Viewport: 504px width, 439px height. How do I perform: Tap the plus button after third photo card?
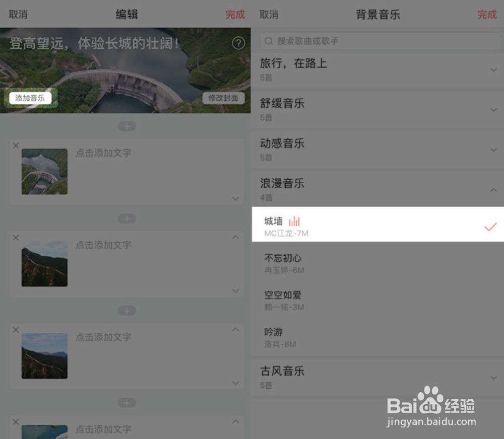[127, 403]
